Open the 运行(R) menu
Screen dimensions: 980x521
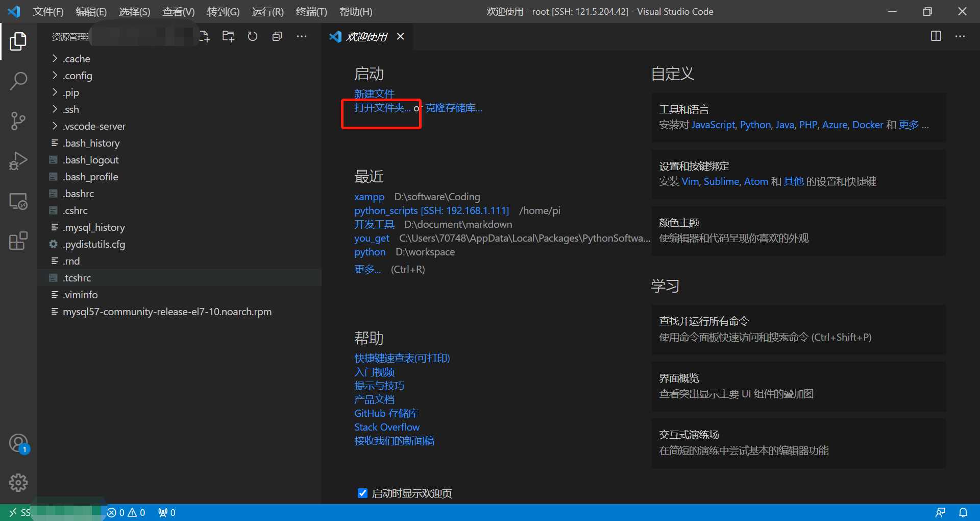(267, 11)
